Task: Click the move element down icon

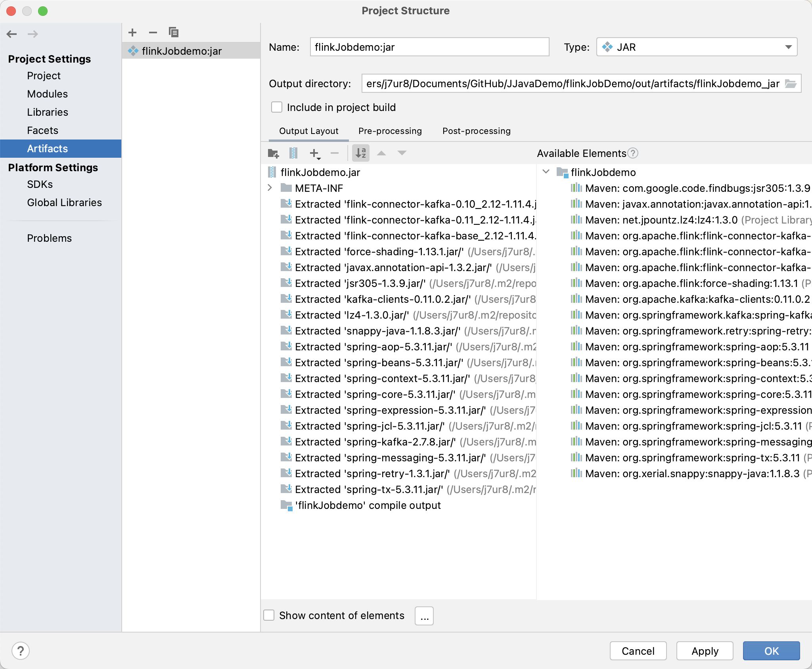Action: click(402, 153)
